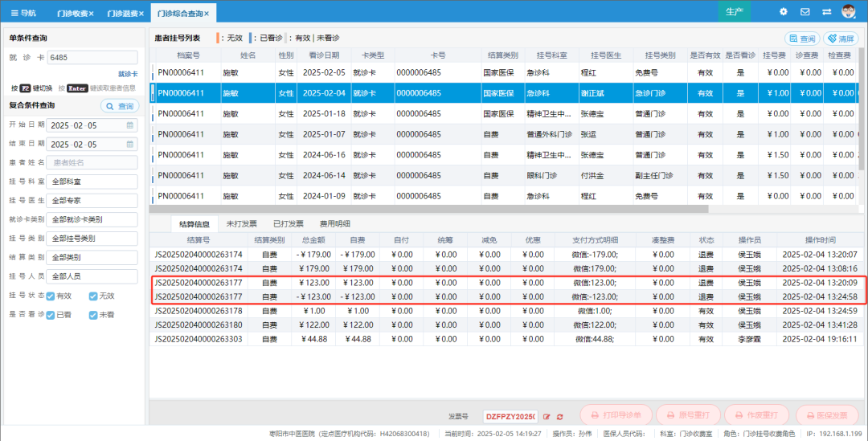The image size is (868, 441).
Task: Uncheck the 有效 checkbox
Action: [x=49, y=296]
